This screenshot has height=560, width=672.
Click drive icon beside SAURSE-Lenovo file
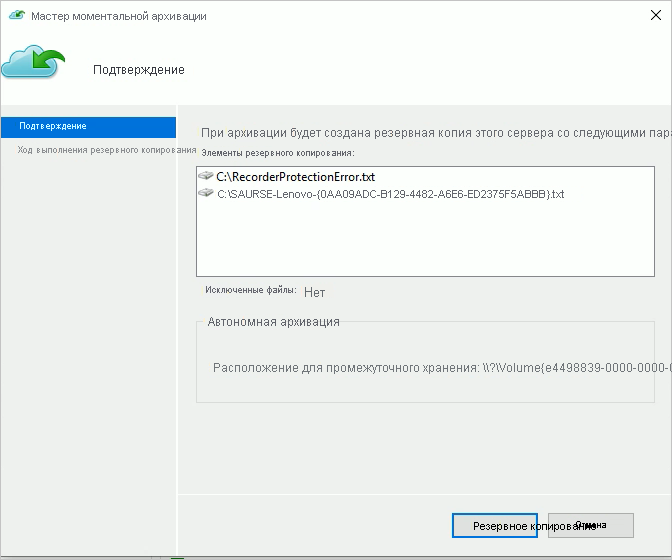click(206, 193)
